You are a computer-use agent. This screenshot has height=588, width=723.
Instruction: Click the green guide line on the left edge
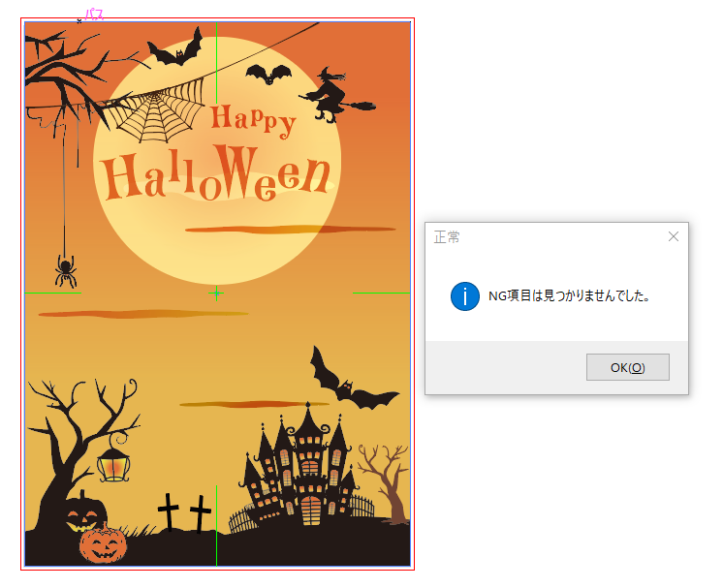pos(50,293)
